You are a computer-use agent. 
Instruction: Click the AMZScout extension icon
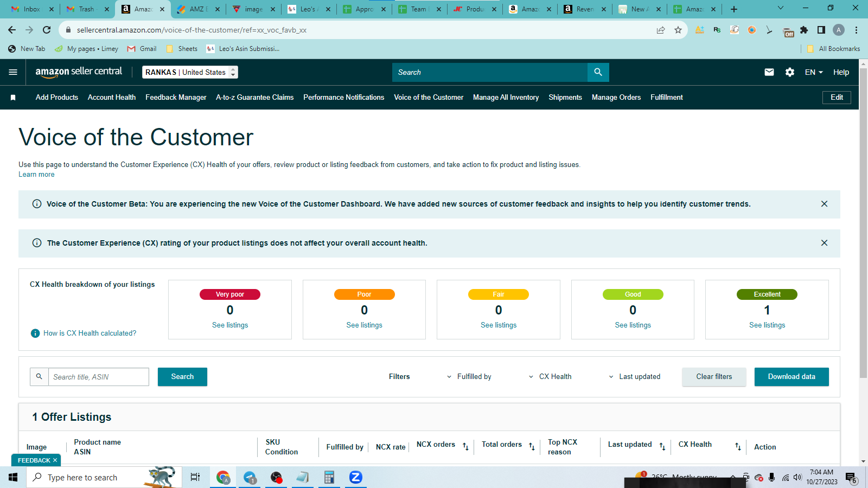pyautogui.click(x=700, y=30)
